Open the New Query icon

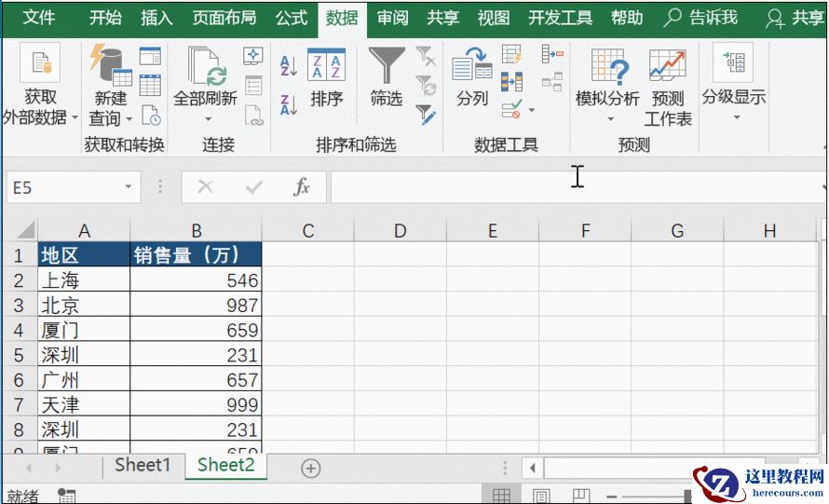(110, 65)
